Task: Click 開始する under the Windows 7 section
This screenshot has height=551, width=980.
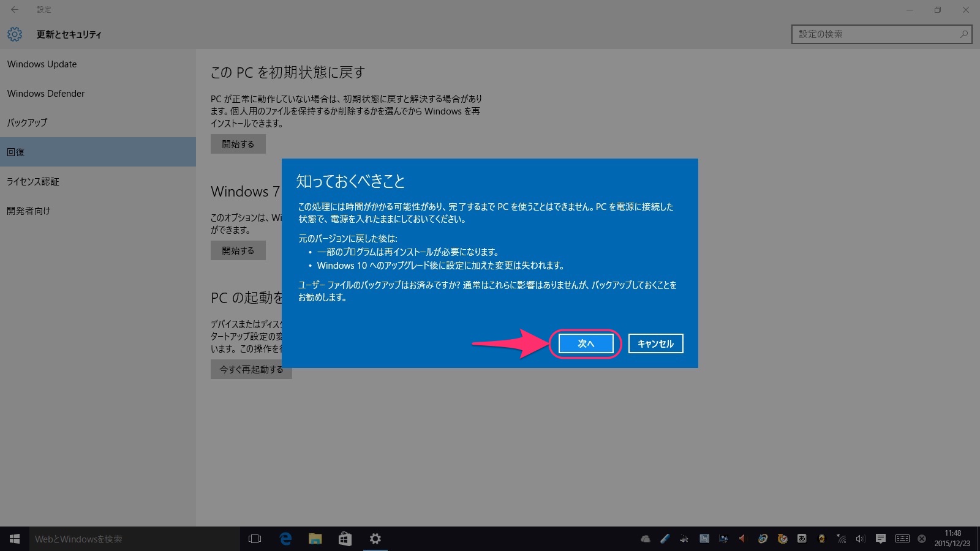Action: [238, 250]
